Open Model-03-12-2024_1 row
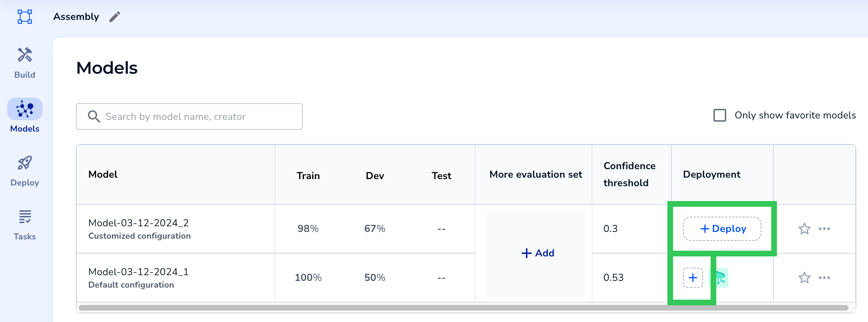The height and width of the screenshot is (322, 868). click(x=139, y=272)
